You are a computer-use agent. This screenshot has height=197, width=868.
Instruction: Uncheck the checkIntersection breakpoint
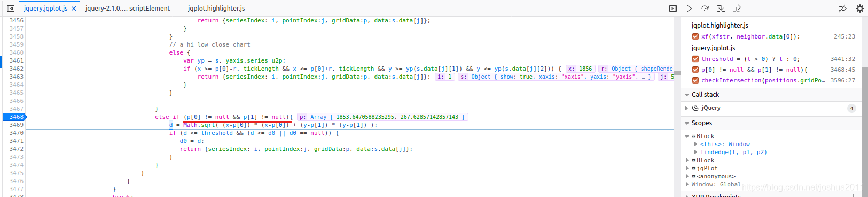(x=695, y=80)
